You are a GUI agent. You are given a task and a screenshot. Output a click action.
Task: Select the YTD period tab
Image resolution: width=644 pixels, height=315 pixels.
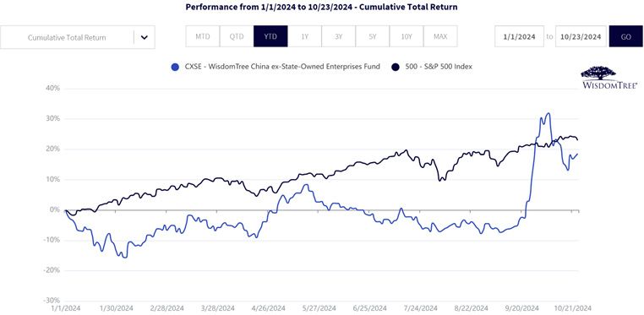point(270,36)
